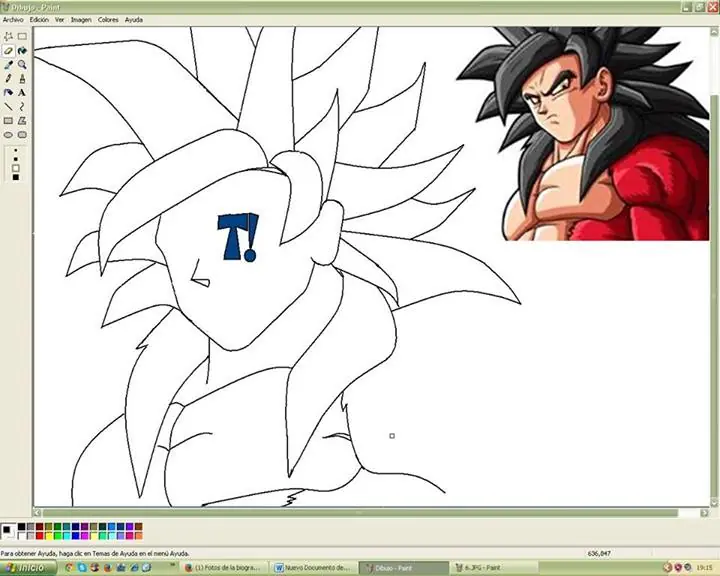This screenshot has width=720, height=576.
Task: Select the Rounded Rectangle tool
Action: pyautogui.click(x=22, y=135)
